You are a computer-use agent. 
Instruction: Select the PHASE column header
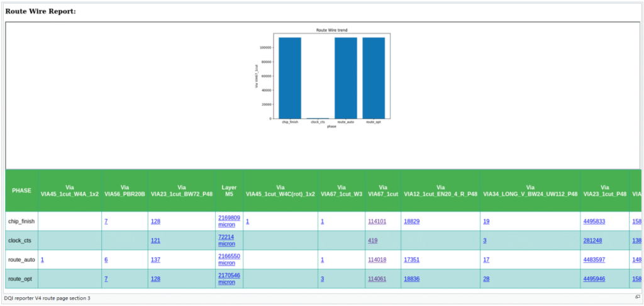(x=21, y=191)
